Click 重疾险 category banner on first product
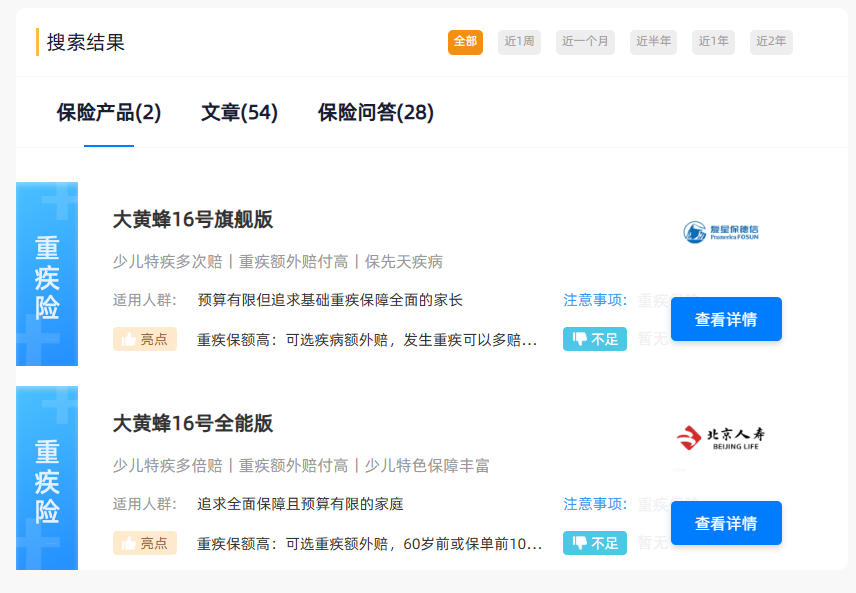 coord(47,275)
